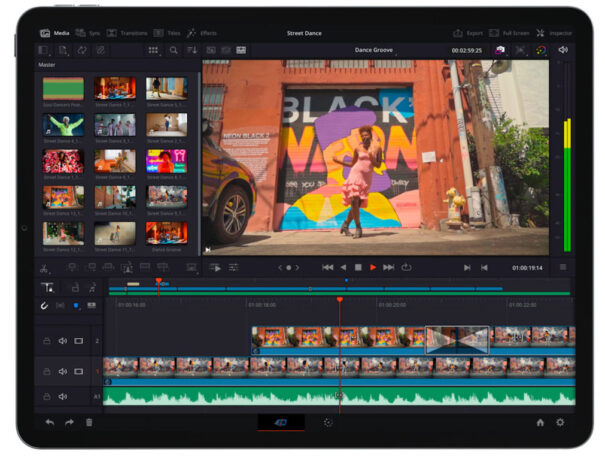The width and height of the screenshot is (605, 460).
Task: Click the magnet snapping icon
Action: 45,306
